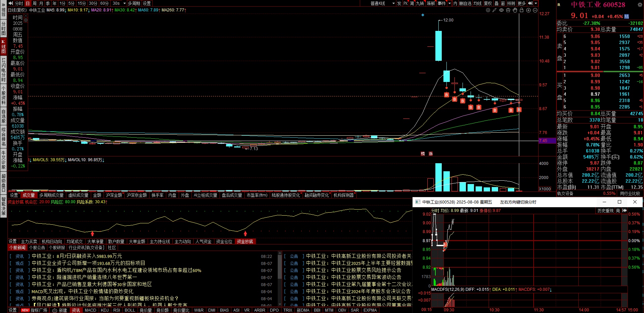Screen dimensions: 644x313
Task: Select the 主力买卖 indicator tab
Action: coord(29,241)
